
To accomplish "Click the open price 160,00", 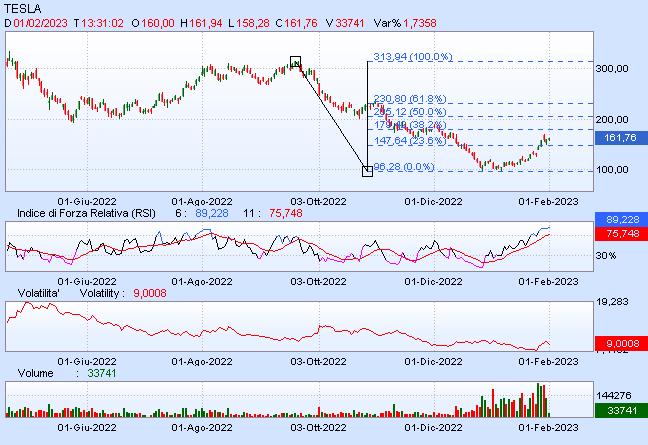I will [x=158, y=23].
